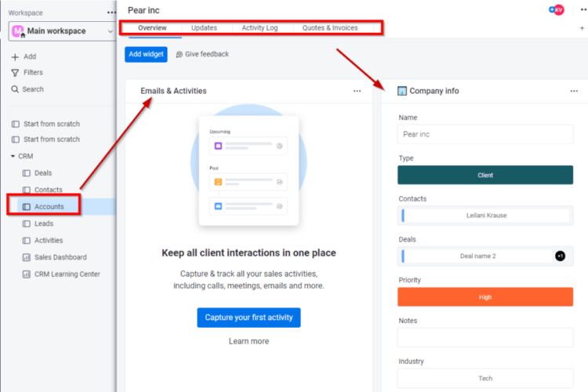Click the Deal name 2 chip

[477, 256]
